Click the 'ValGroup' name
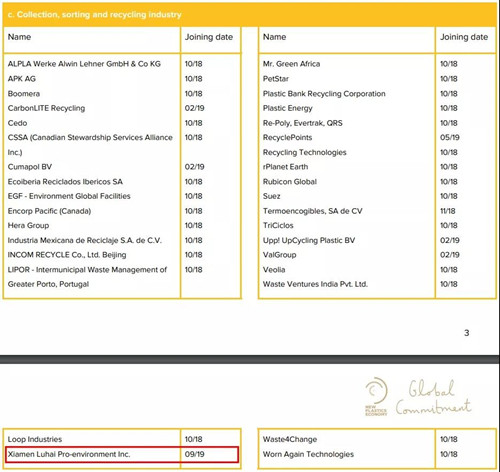 pos(279,255)
